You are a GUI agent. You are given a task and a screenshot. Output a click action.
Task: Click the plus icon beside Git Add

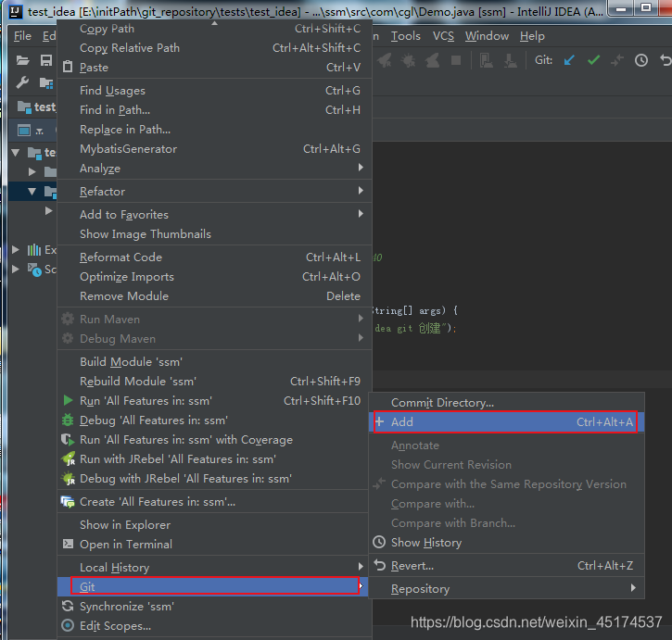pyautogui.click(x=379, y=421)
